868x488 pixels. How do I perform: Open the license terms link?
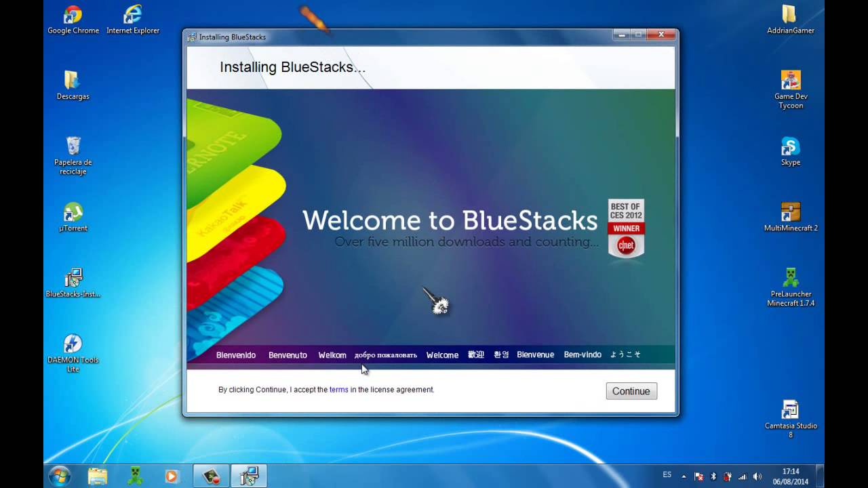(x=339, y=390)
